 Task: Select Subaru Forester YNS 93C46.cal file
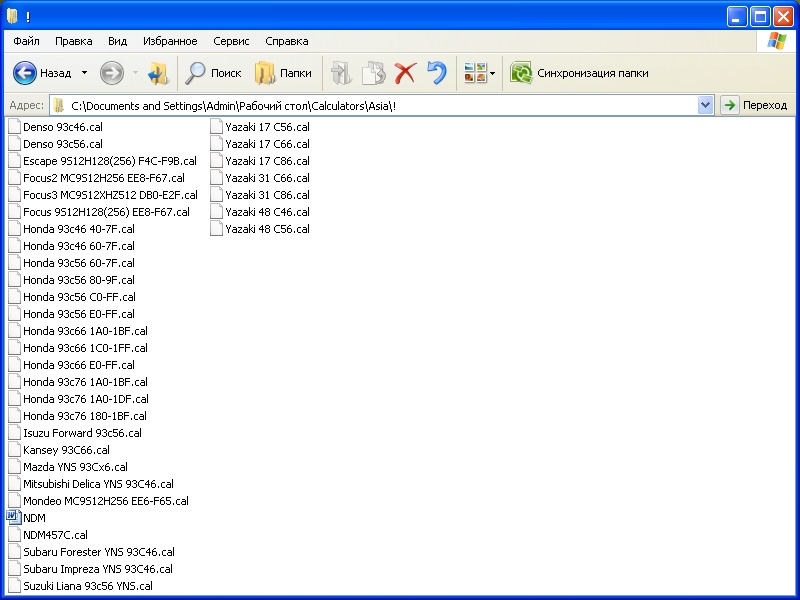92,552
